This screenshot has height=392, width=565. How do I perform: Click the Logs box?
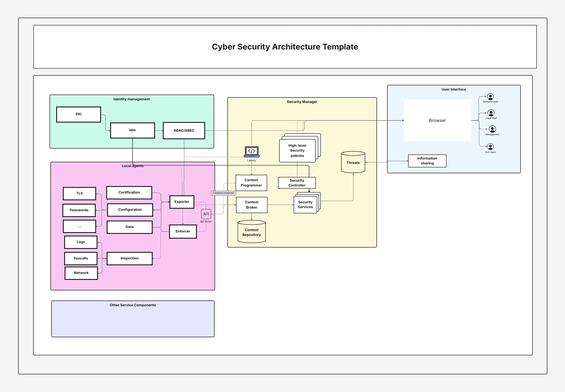click(81, 242)
